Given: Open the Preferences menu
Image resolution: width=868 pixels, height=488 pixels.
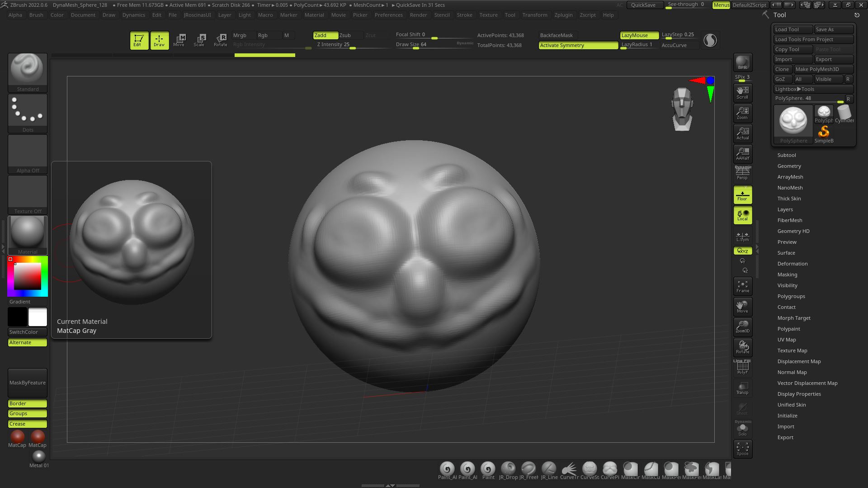Looking at the screenshot, I should pyautogui.click(x=388, y=15).
